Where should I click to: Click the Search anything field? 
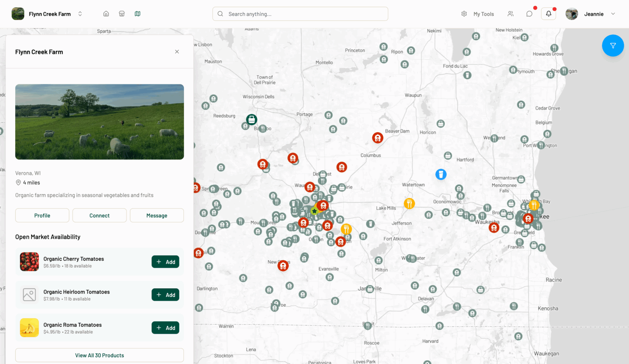tap(300, 14)
